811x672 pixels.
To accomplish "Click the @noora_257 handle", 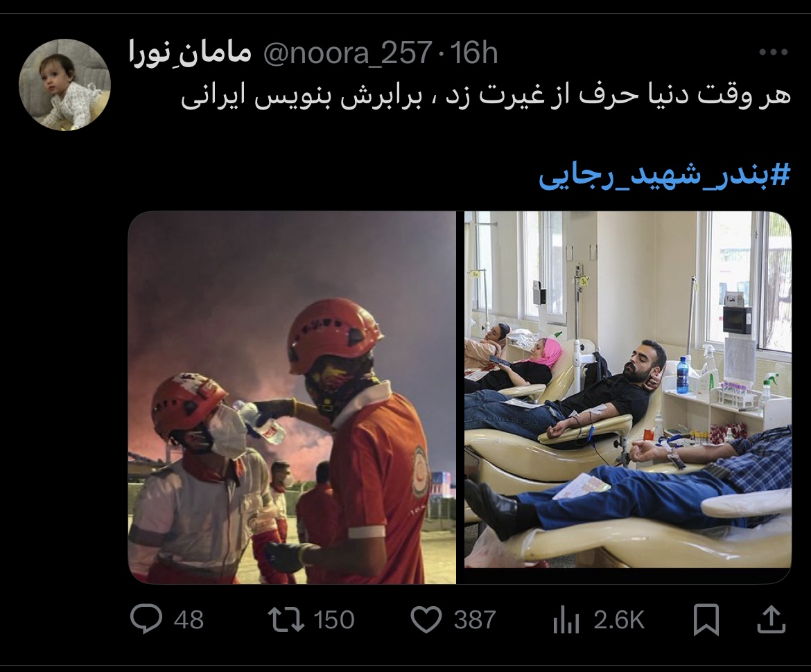I will pos(348,53).
